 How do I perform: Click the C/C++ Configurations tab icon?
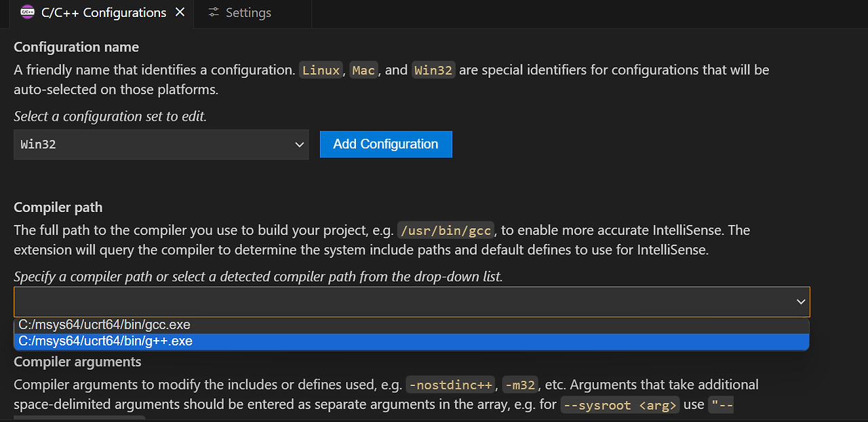pos(28,12)
